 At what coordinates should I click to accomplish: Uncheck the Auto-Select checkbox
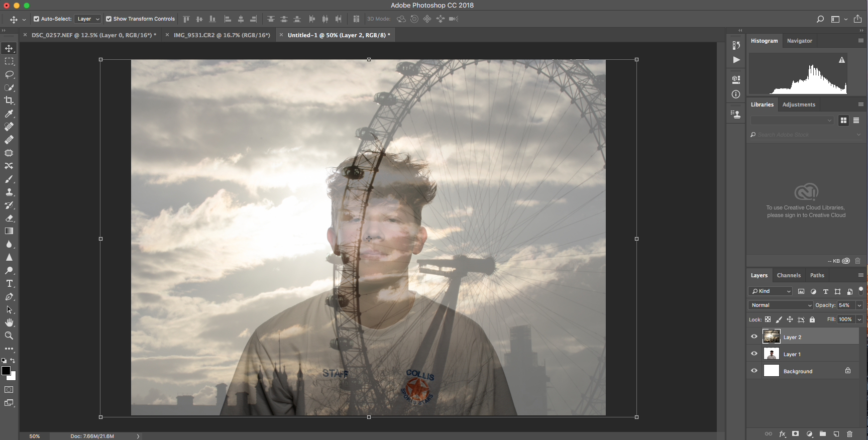36,19
